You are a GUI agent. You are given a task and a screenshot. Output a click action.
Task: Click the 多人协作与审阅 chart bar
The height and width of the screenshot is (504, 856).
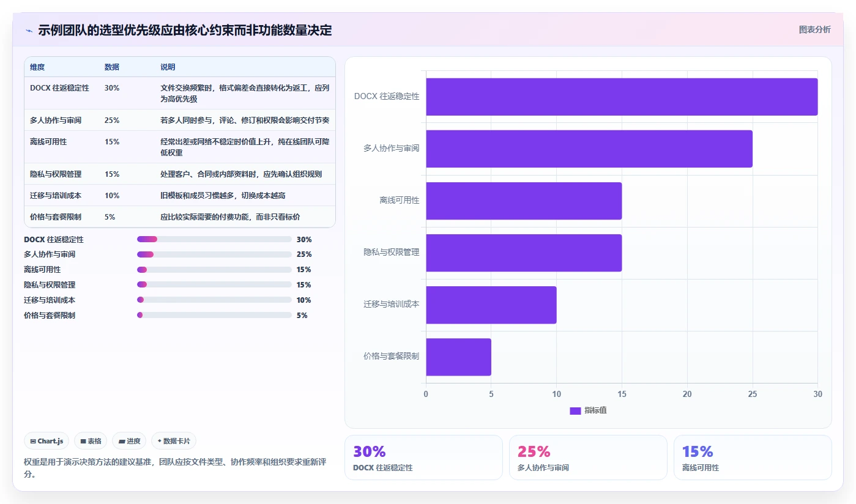pos(589,149)
